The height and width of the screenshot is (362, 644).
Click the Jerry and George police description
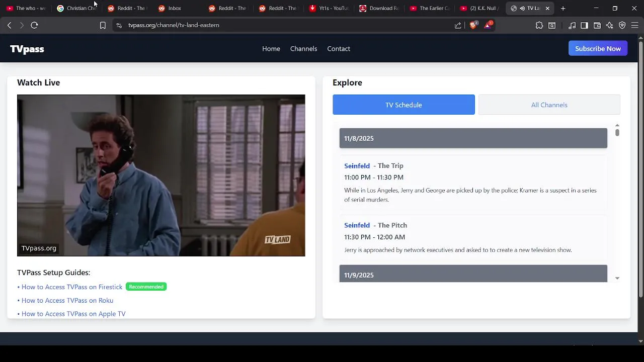[470, 195]
